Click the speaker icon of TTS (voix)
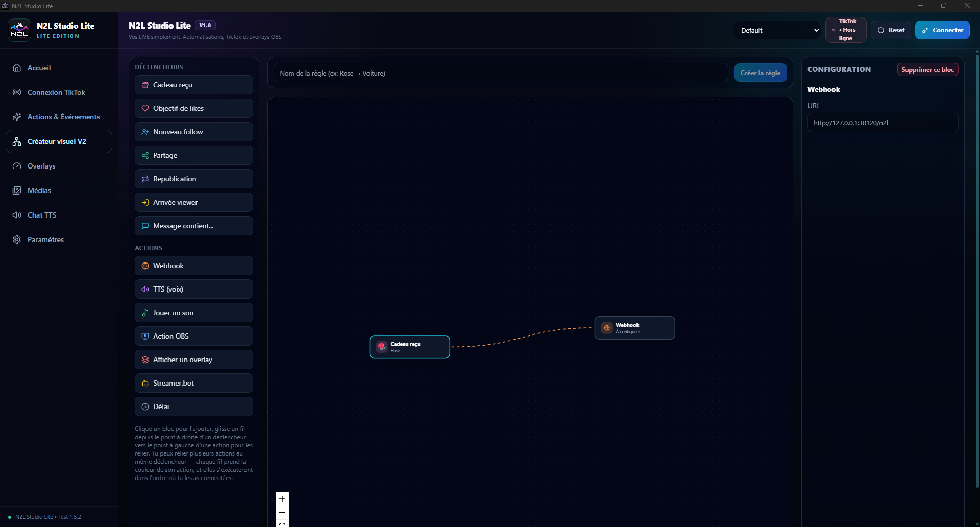Viewport: 980px width, 527px height. tap(145, 289)
